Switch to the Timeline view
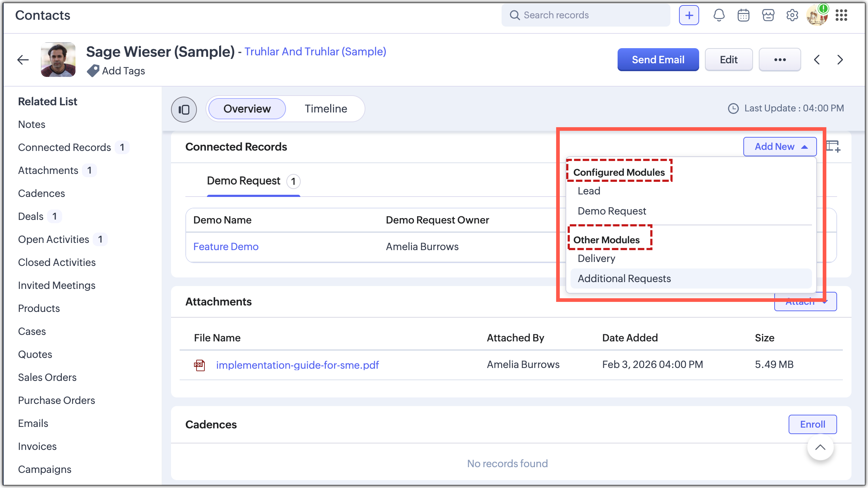The image size is (868, 488). click(x=326, y=109)
